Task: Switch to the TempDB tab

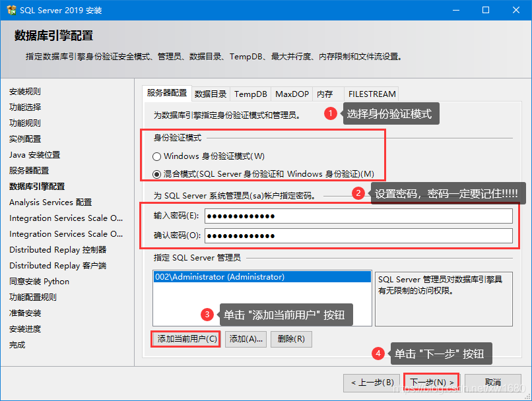Action: 249,94
